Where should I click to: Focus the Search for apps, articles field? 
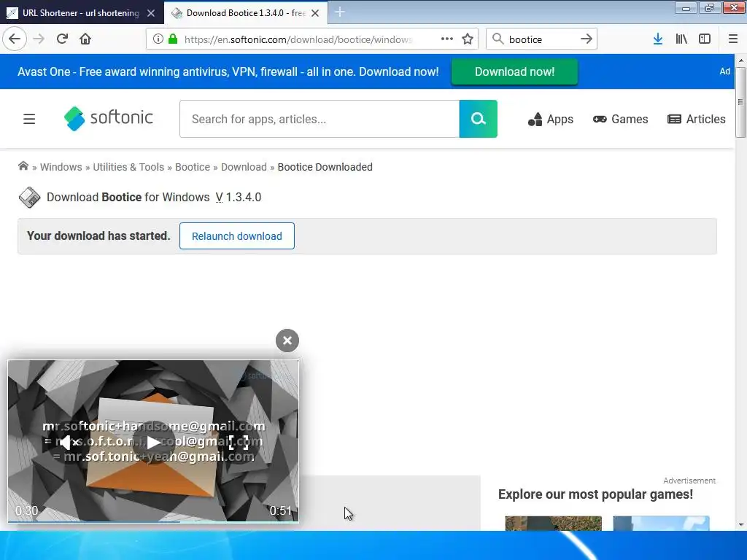pos(320,119)
